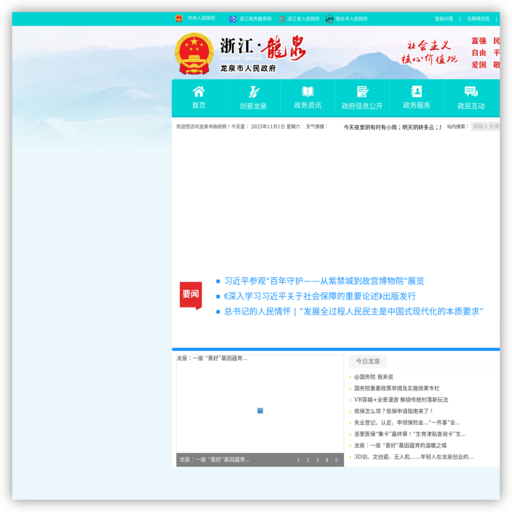The image size is (512, 512).
Task: Go to slideshow page 4
Action: pyautogui.click(x=327, y=460)
